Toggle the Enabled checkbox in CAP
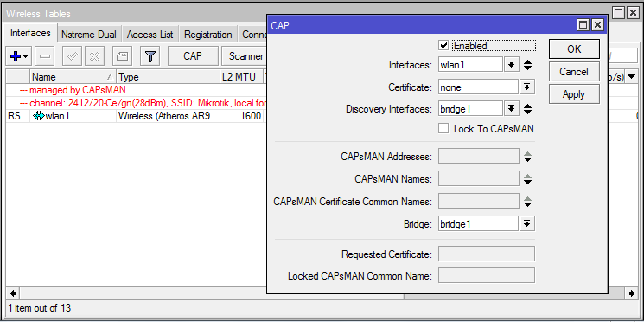This screenshot has height=322, width=644. tap(443, 45)
